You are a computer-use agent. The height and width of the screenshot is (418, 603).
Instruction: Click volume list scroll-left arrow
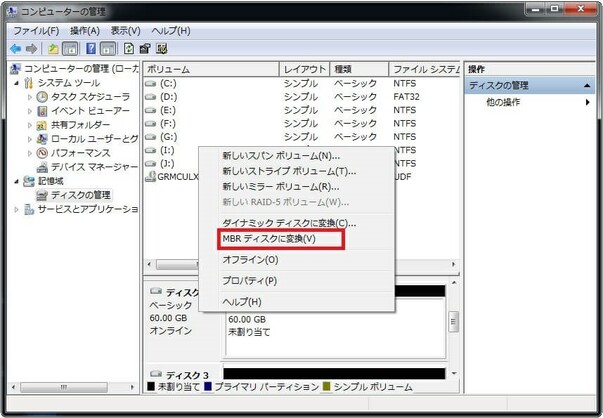pos(149,265)
